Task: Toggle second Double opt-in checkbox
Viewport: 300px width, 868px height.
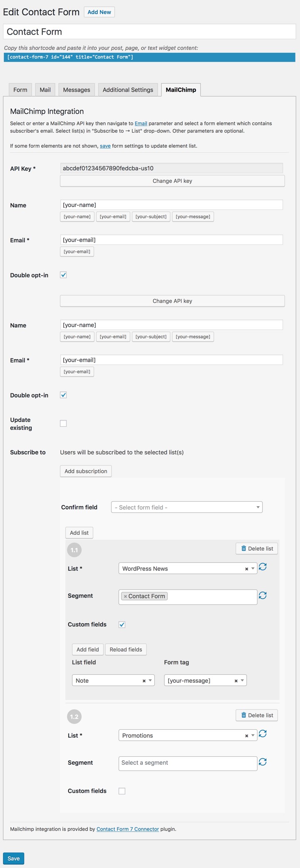Action: pos(63,395)
